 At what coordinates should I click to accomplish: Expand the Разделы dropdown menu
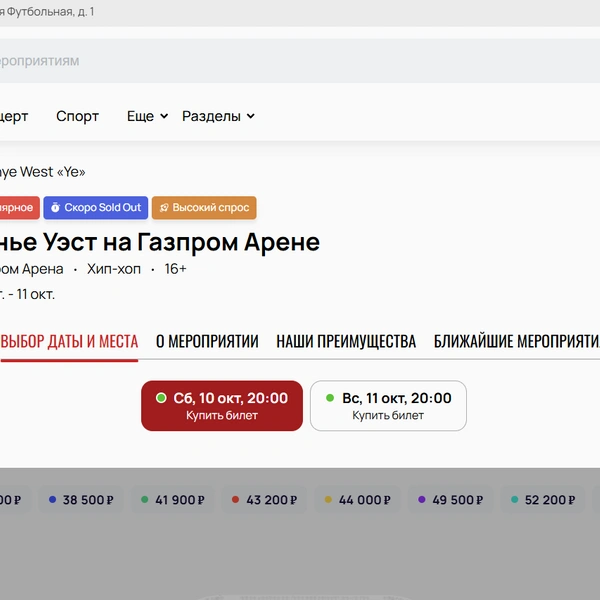[218, 116]
